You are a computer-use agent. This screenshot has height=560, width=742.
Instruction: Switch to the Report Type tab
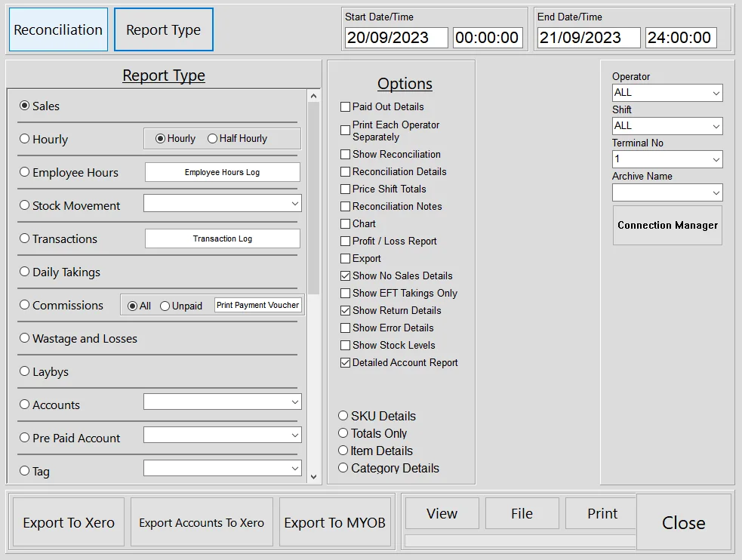coord(164,29)
